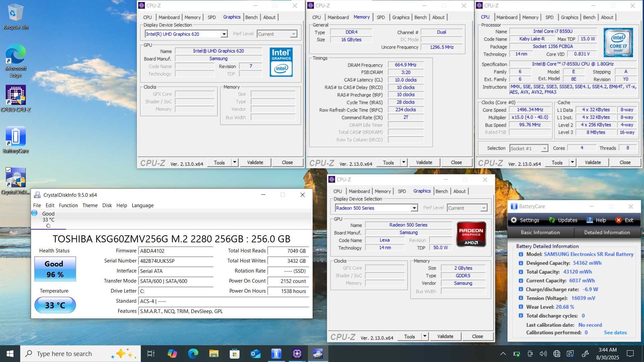644x362 pixels.
Task: Click the DRAM Frequency value 664.9 MHz
Action: coord(406,65)
